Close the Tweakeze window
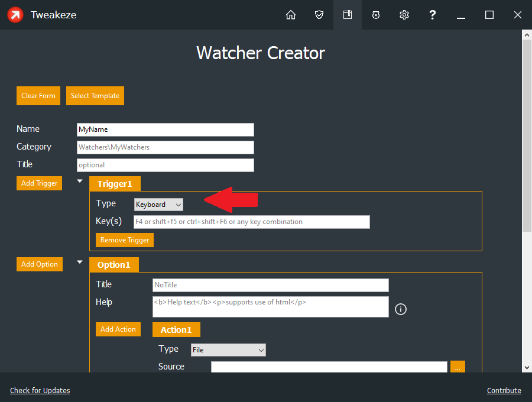This screenshot has height=402, width=532. coord(517,15)
